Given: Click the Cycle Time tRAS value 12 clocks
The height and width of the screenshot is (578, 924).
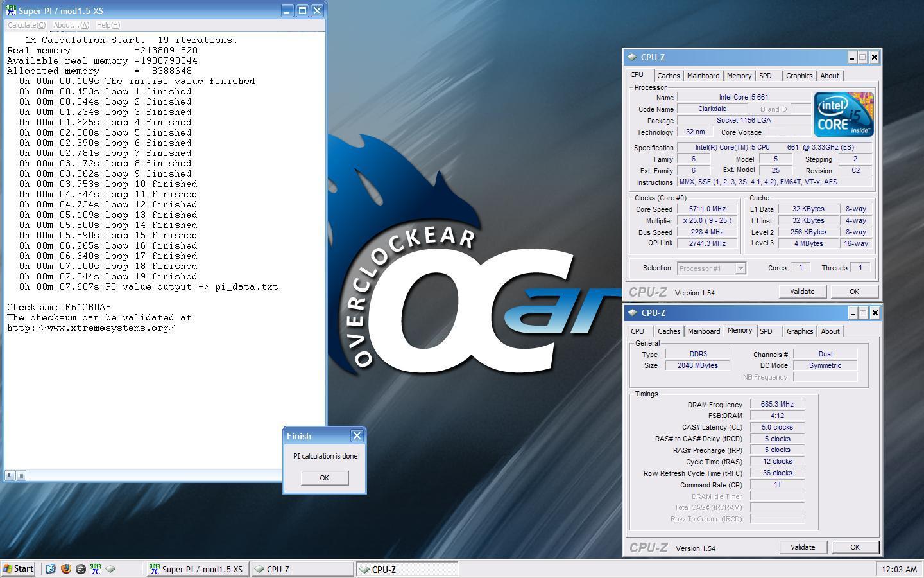Looking at the screenshot, I should tap(777, 462).
